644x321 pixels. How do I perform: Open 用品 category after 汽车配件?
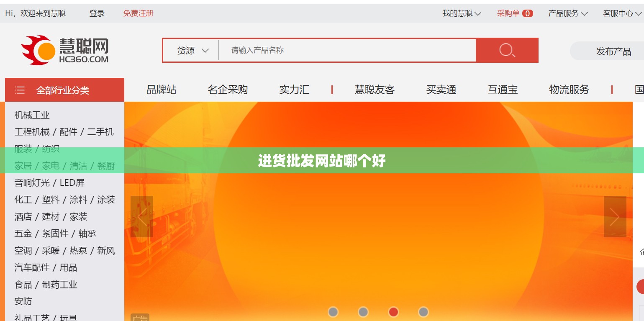coord(68,267)
